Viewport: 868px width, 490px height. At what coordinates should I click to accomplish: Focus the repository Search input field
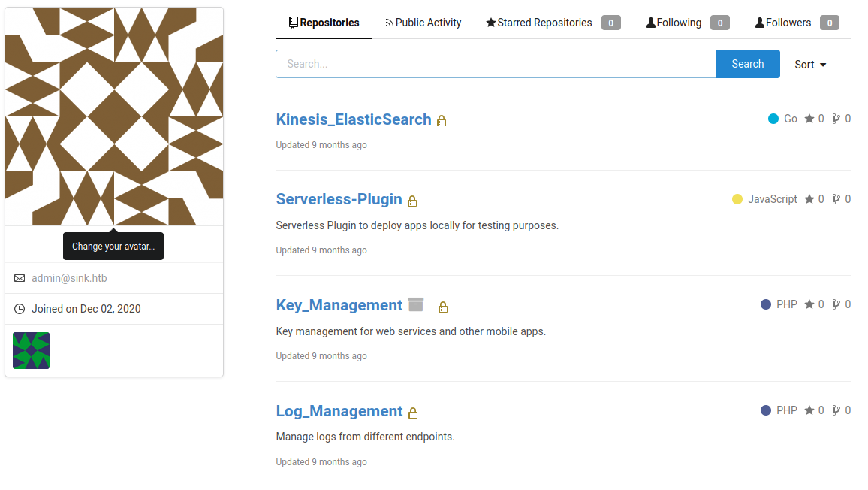(x=496, y=64)
